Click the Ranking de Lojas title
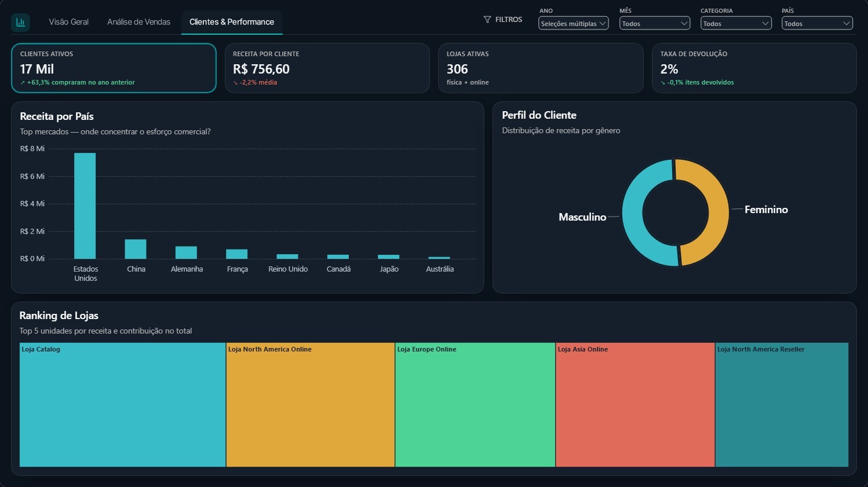This screenshot has width=868, height=487. [59, 316]
